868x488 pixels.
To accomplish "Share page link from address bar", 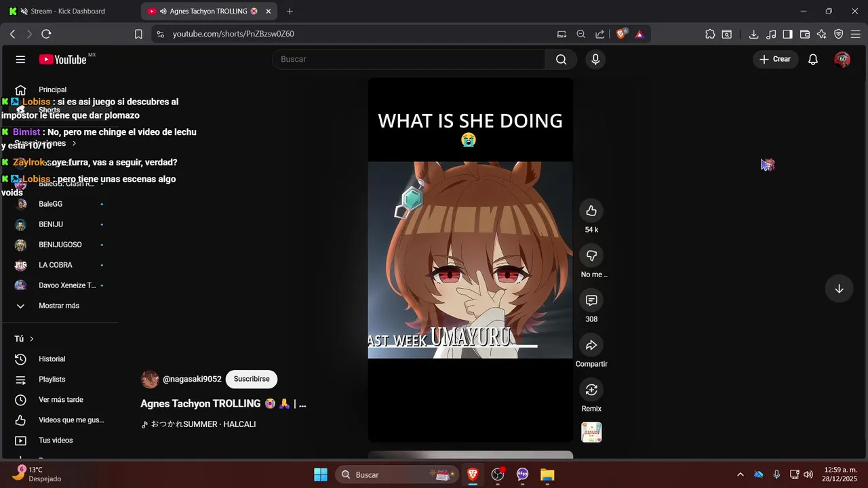I will (x=600, y=34).
